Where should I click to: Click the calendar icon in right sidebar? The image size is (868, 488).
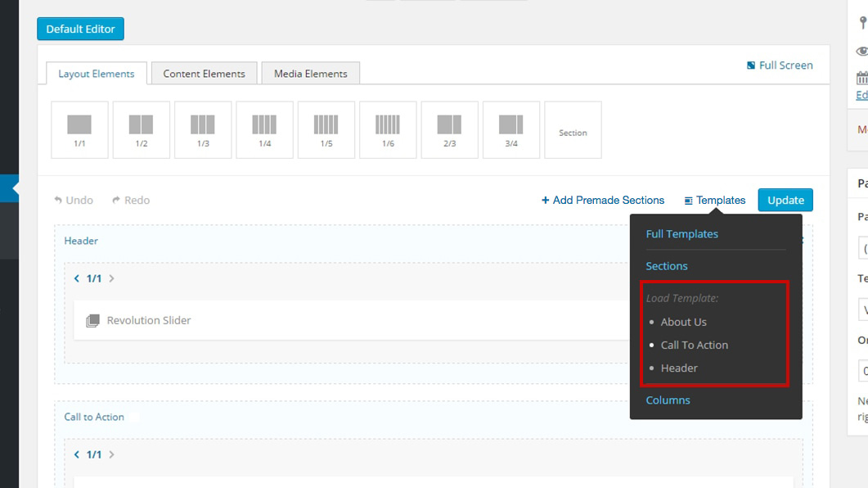(x=862, y=78)
